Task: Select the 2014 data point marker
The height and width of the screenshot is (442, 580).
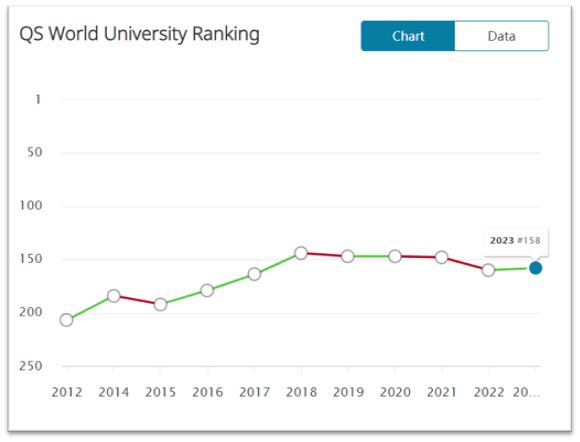Action: click(x=114, y=296)
